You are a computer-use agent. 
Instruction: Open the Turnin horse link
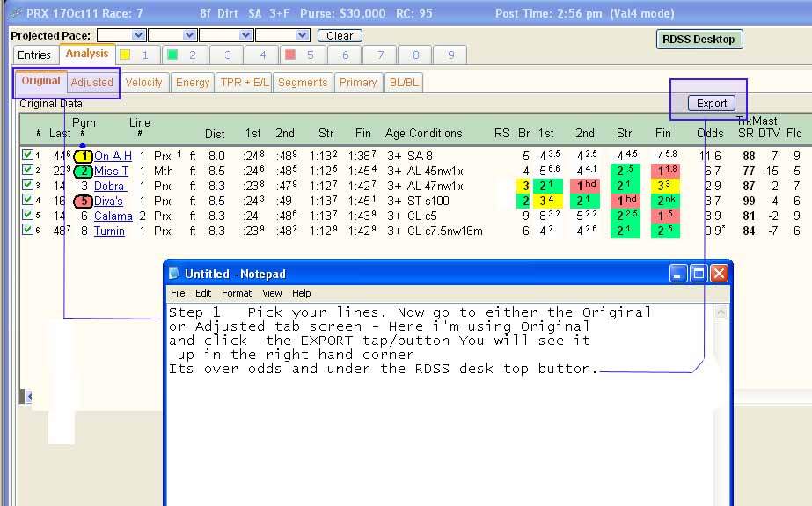pyautogui.click(x=109, y=231)
